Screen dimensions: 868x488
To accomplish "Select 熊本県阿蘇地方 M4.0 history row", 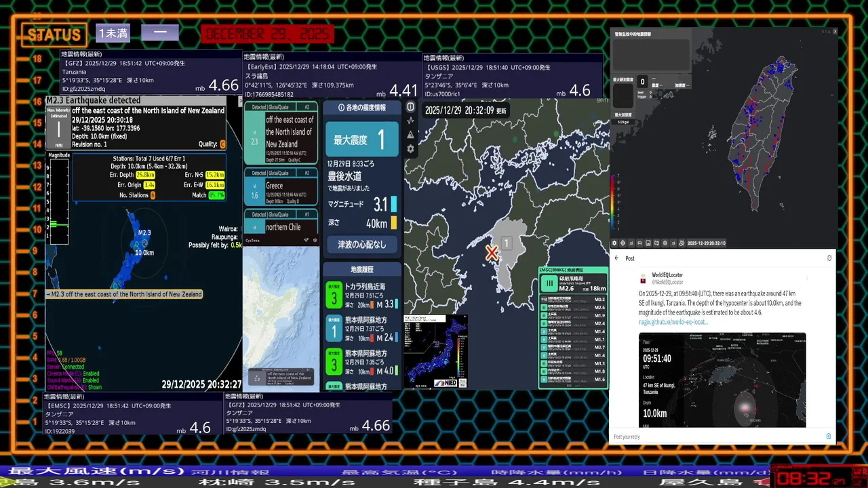I will point(362,361).
